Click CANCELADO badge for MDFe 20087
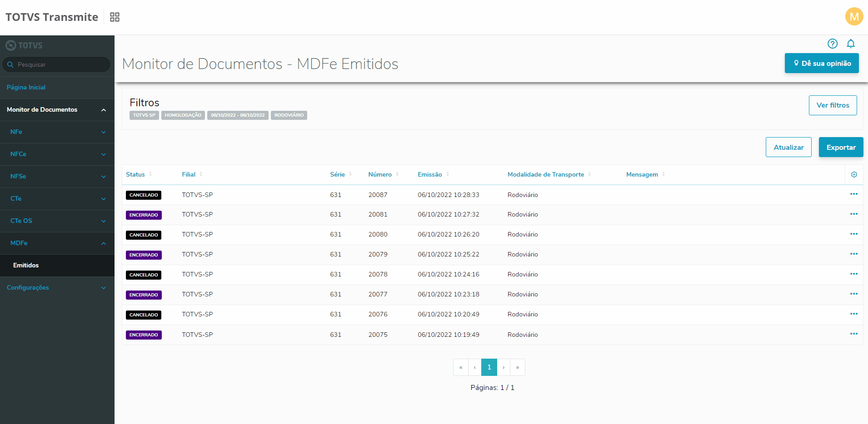The height and width of the screenshot is (424, 868). tap(144, 195)
